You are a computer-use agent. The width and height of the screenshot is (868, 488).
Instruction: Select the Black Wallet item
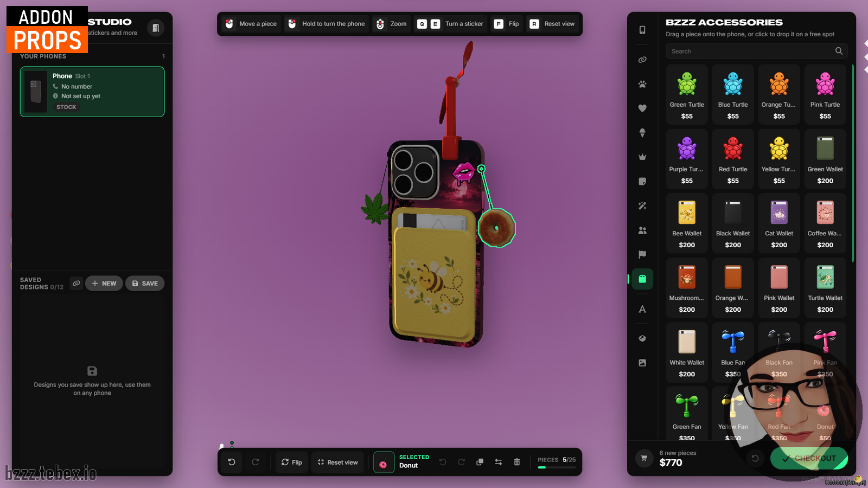733,223
